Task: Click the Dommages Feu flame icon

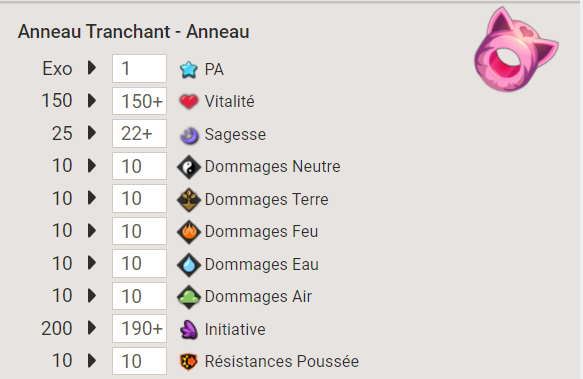Action: pyautogui.click(x=189, y=232)
